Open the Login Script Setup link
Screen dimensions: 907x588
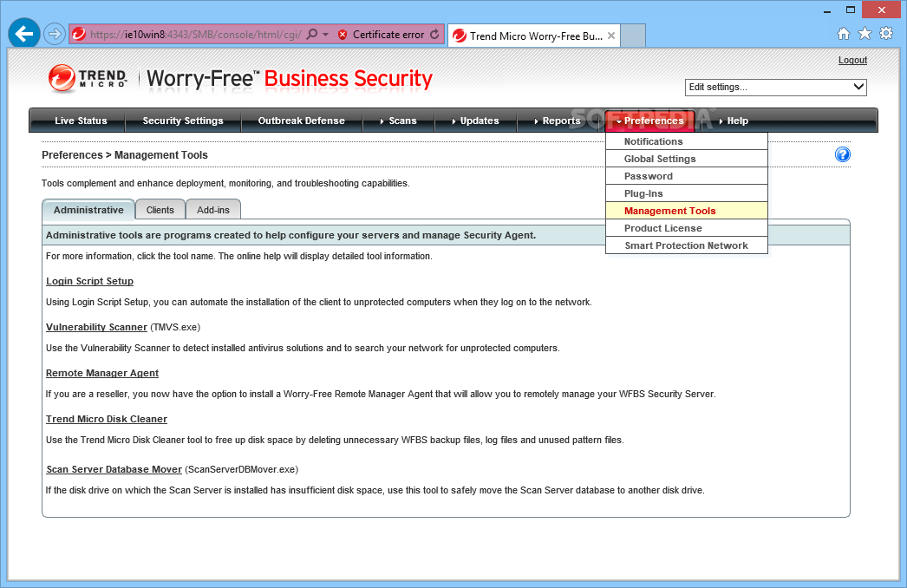point(89,281)
